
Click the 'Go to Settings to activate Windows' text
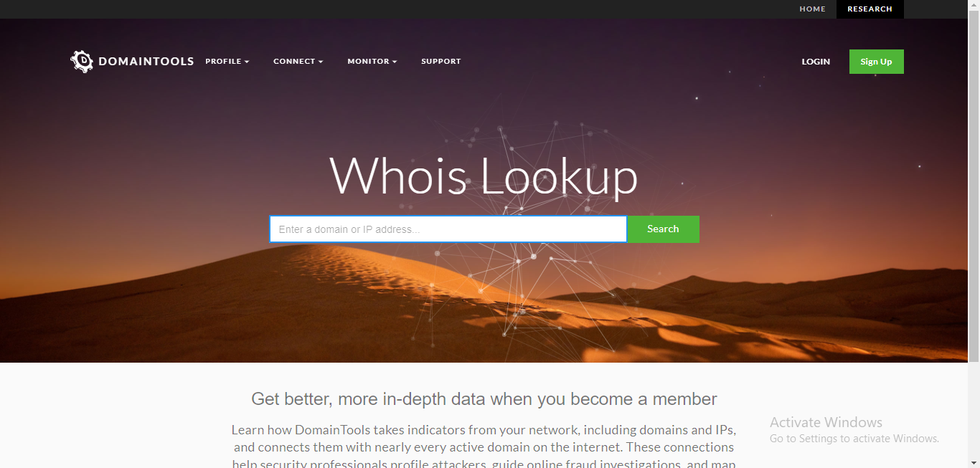(x=854, y=439)
